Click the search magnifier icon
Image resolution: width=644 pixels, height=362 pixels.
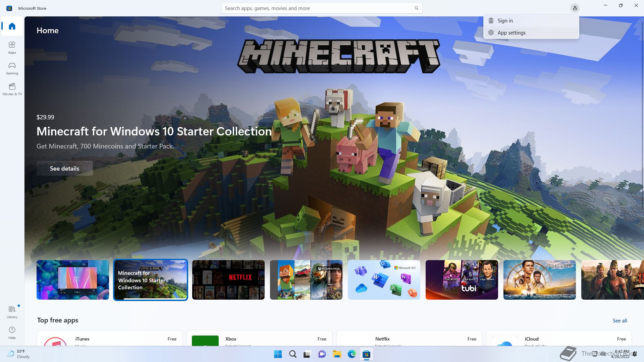(x=416, y=8)
